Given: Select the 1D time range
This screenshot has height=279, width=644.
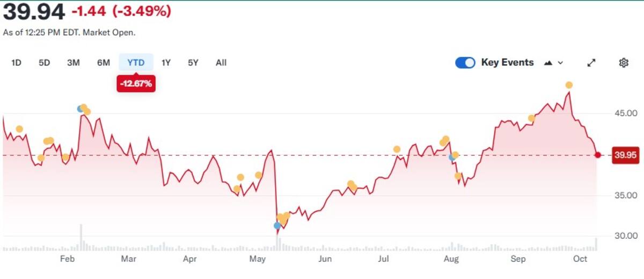Looking at the screenshot, I should tap(16, 63).
